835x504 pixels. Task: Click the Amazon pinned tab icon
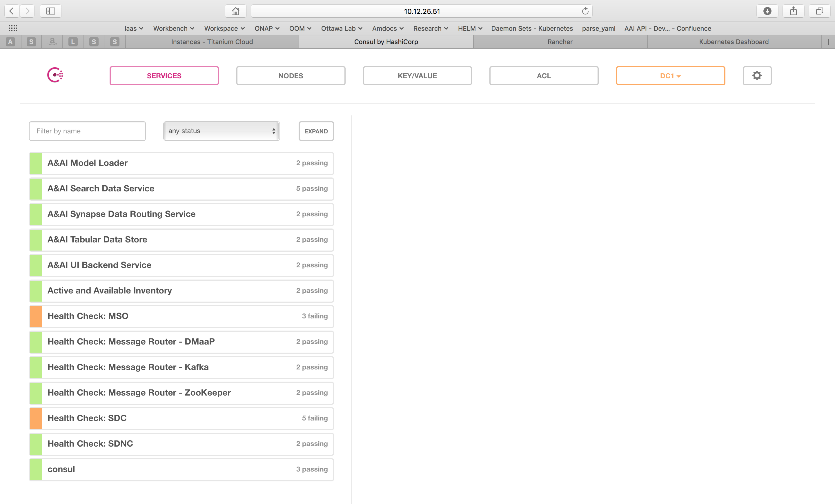(52, 42)
